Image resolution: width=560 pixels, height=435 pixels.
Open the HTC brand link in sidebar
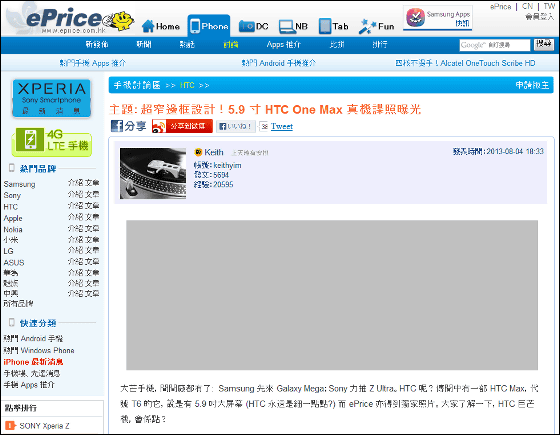click(11, 207)
